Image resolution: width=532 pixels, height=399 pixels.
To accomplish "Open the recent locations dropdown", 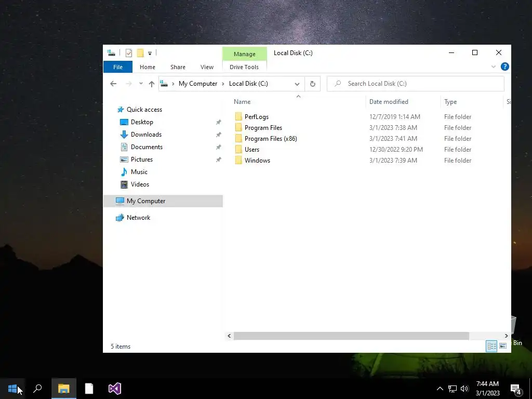I will [141, 84].
